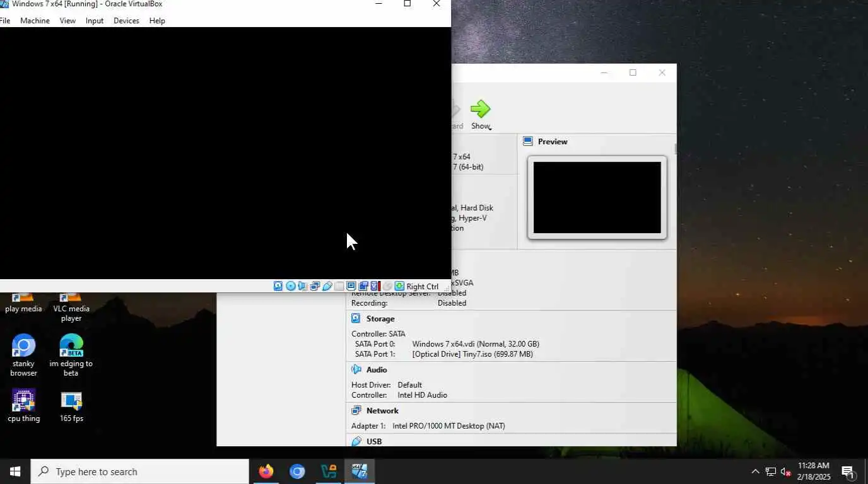The width and height of the screenshot is (868, 484).
Task: Click the green Show arrow in VirtualBox Manager
Action: coord(481,109)
